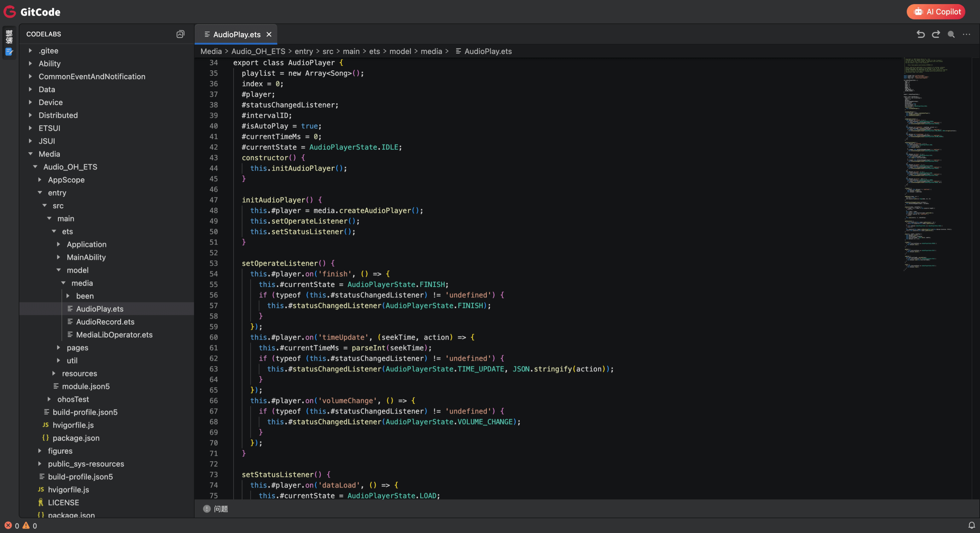The image size is (980, 533).
Task: Expand the .gitee folder
Action: tap(48, 50)
